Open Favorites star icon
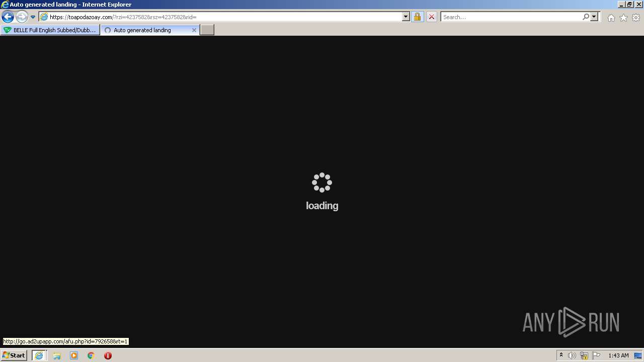This screenshot has width=644, height=362. click(x=623, y=17)
